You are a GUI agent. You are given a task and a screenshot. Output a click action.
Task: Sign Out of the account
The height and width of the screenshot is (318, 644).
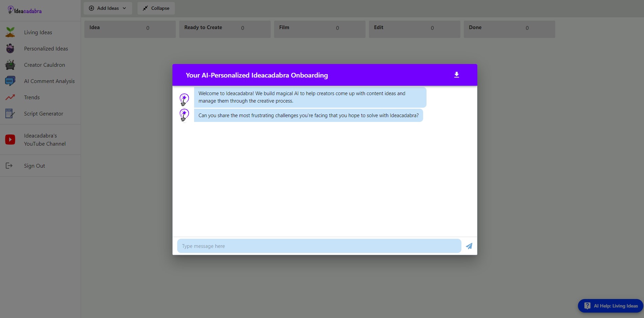[x=35, y=166]
